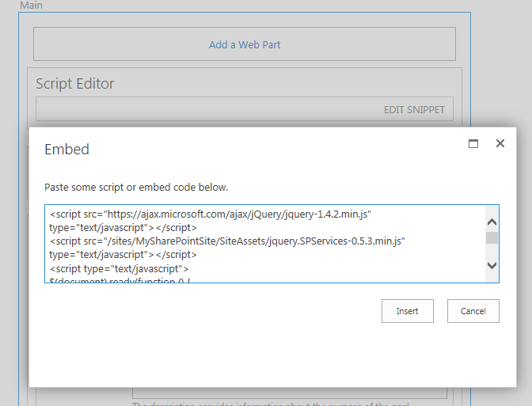Click the <script type="text/javascript"> line
Viewport: 532px width, 406px height.
[119, 268]
